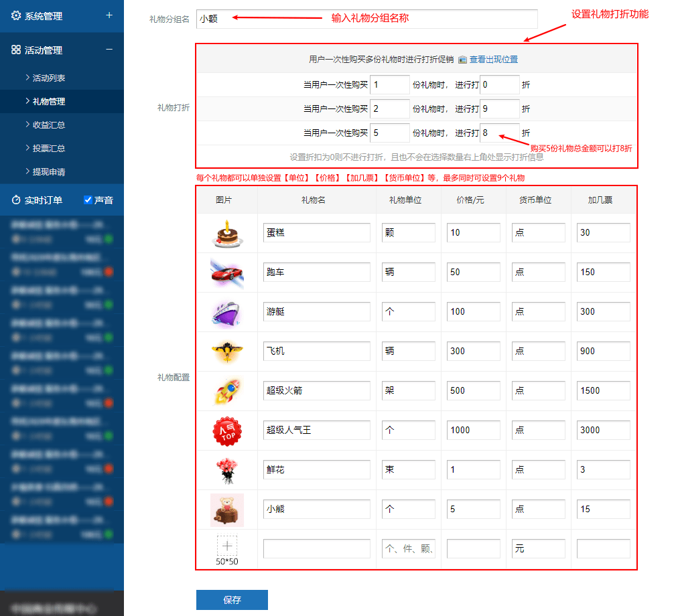Open 投票汇总 in the sidebar
This screenshot has width=674, height=616.
click(x=48, y=148)
